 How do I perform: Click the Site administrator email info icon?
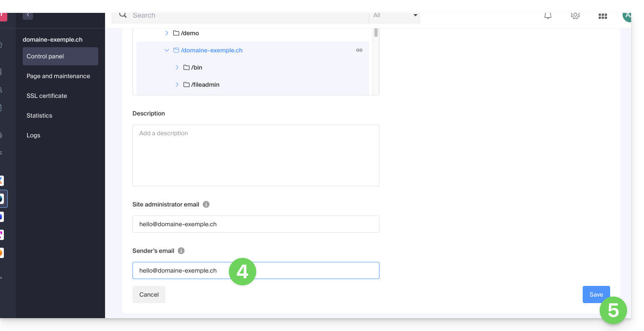coord(206,204)
